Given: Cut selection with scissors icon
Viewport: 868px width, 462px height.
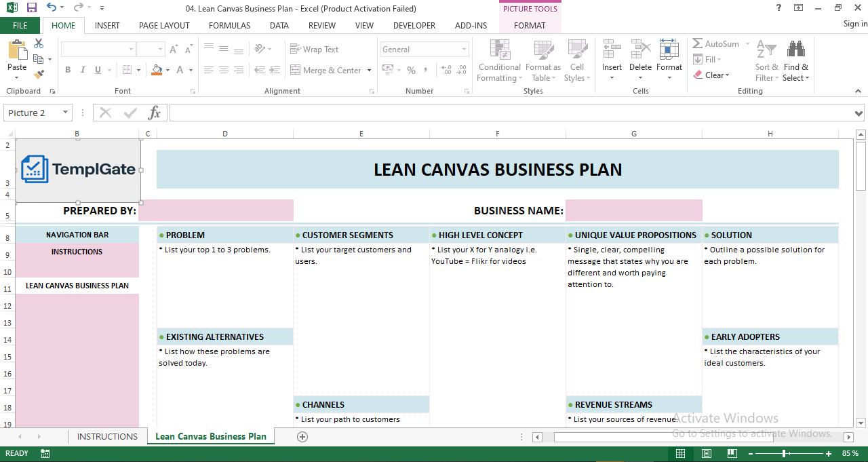Looking at the screenshot, I should [39, 43].
